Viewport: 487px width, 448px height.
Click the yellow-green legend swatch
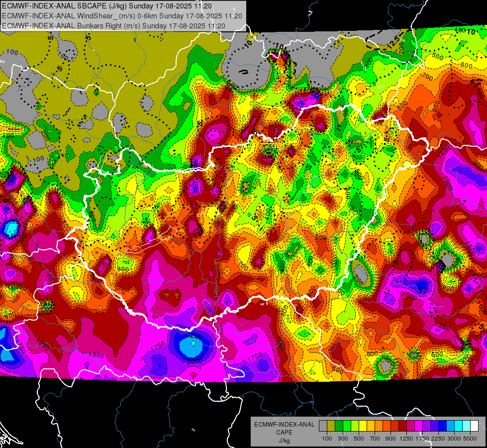355,426
